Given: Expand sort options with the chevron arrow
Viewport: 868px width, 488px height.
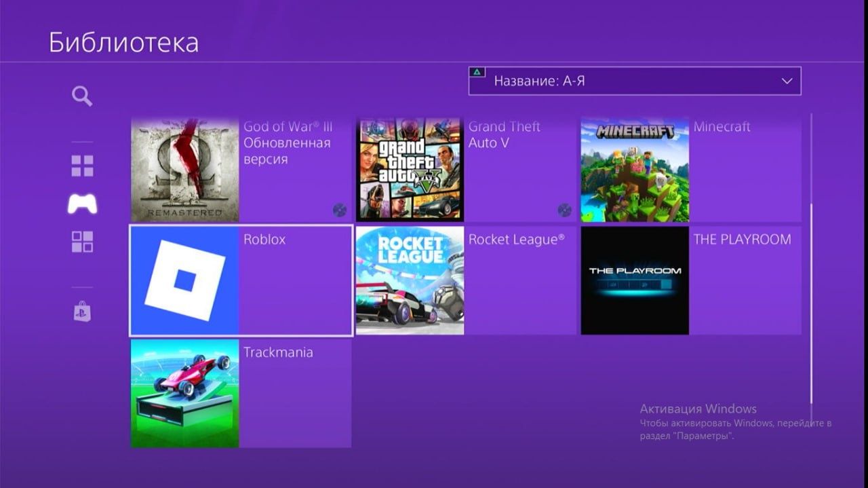Looking at the screenshot, I should pos(787,81).
